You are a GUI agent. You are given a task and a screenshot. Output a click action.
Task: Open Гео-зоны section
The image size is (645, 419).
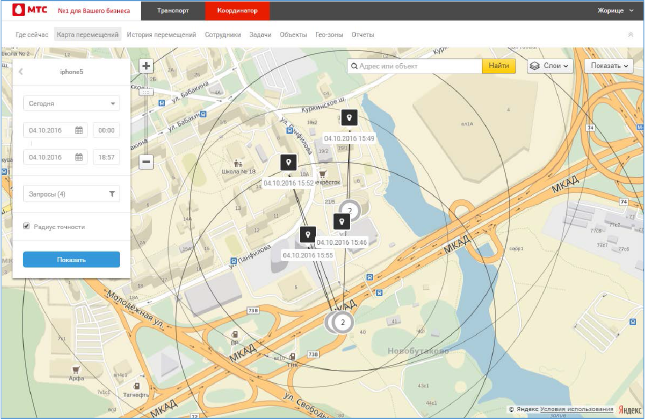(x=329, y=35)
